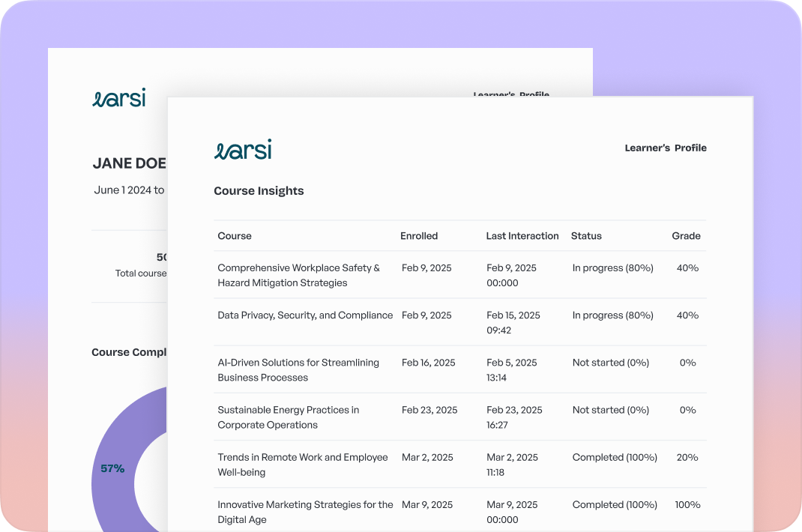Select Trends in Remote Work course
Image resolution: width=802 pixels, height=532 pixels.
(302, 465)
